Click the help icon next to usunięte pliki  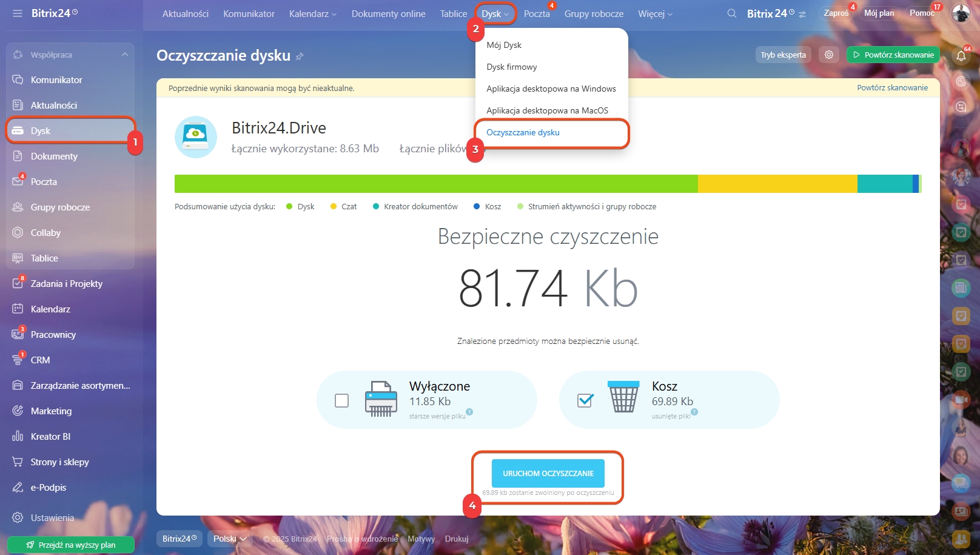[x=694, y=412]
